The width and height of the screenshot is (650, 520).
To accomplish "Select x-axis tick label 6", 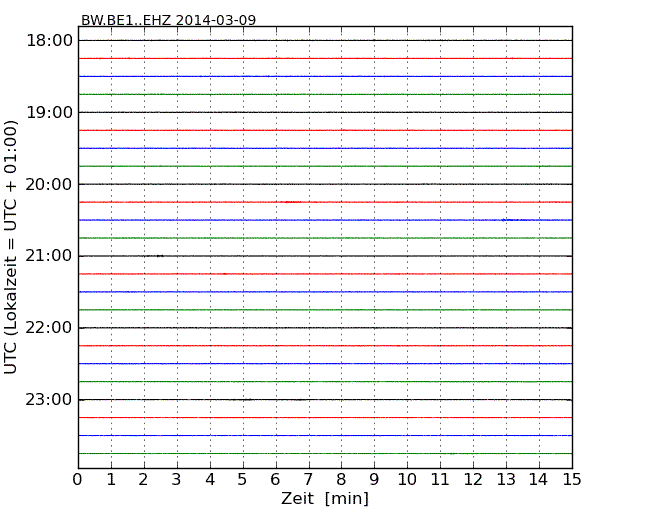I will tap(275, 479).
